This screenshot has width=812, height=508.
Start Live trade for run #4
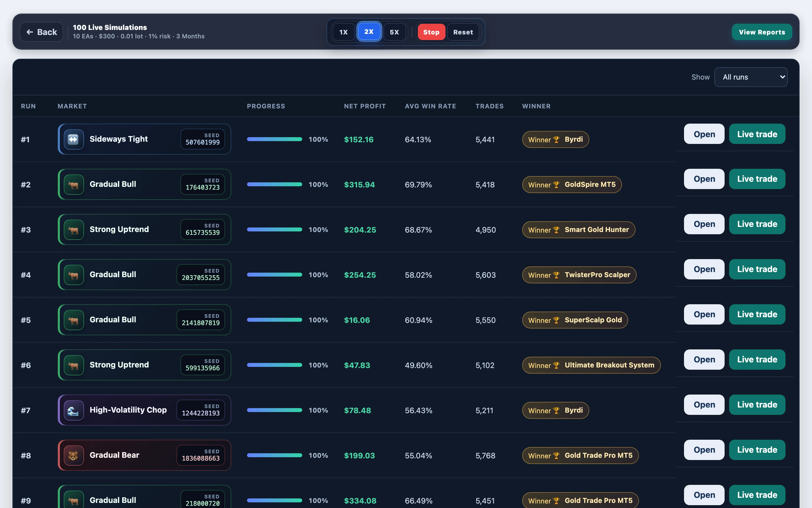point(757,269)
